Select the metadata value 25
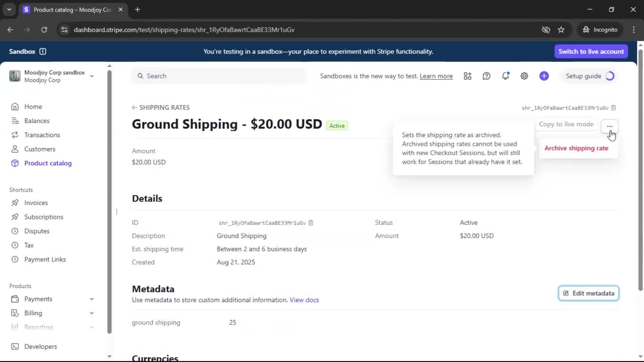 coord(232,322)
